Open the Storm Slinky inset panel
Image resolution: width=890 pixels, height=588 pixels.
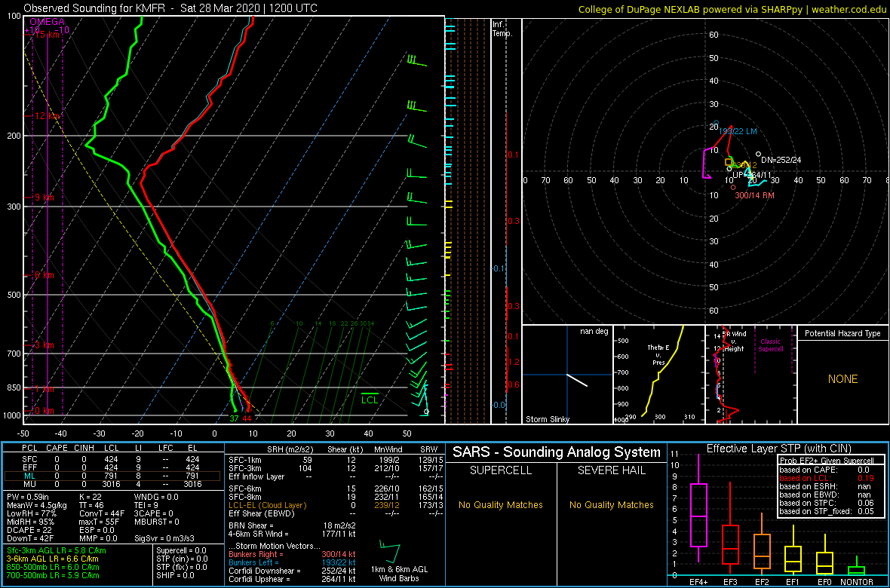point(566,375)
